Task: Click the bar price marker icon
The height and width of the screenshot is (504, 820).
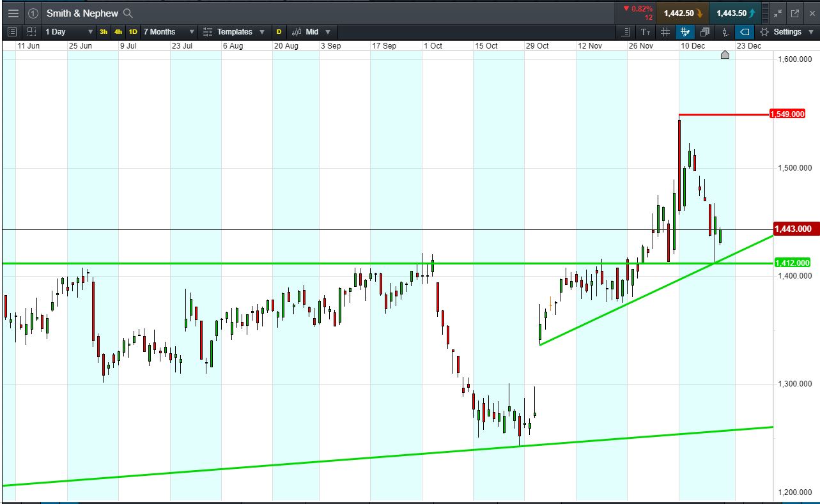Action: coord(725,32)
